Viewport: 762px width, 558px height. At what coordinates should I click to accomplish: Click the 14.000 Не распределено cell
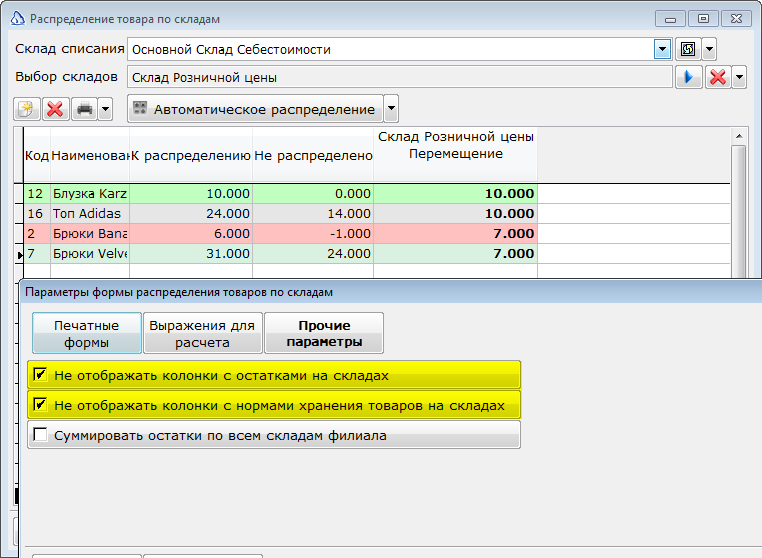pos(313,213)
